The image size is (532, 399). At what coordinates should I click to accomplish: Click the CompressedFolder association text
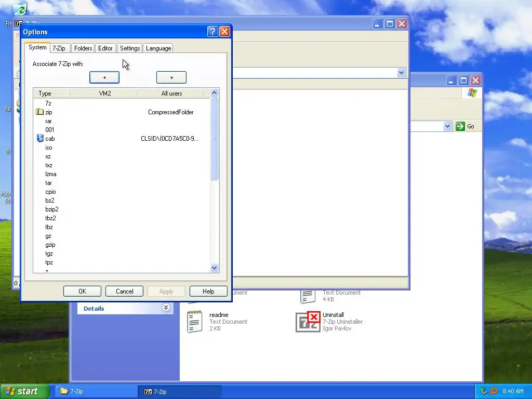tap(170, 112)
